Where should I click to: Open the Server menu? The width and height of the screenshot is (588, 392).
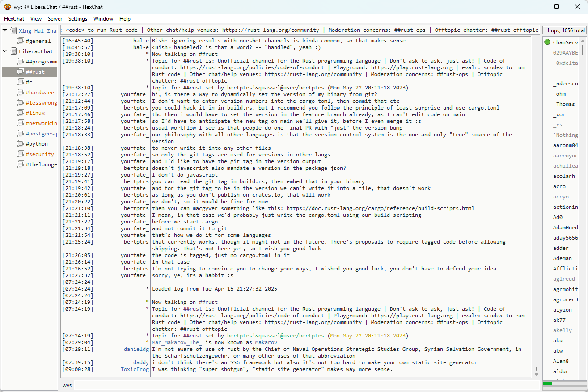tap(55, 19)
